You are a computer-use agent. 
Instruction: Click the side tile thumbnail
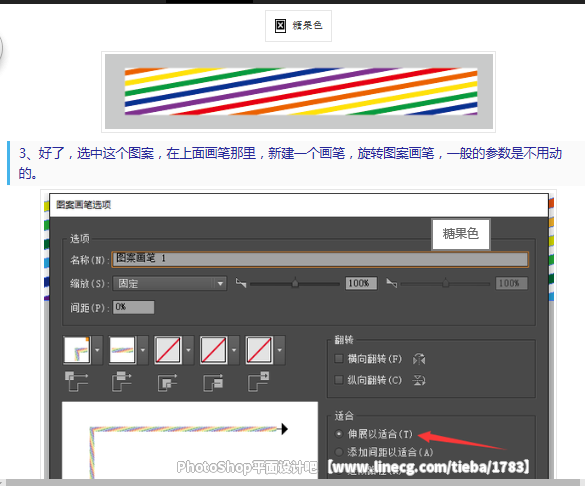pos(122,350)
